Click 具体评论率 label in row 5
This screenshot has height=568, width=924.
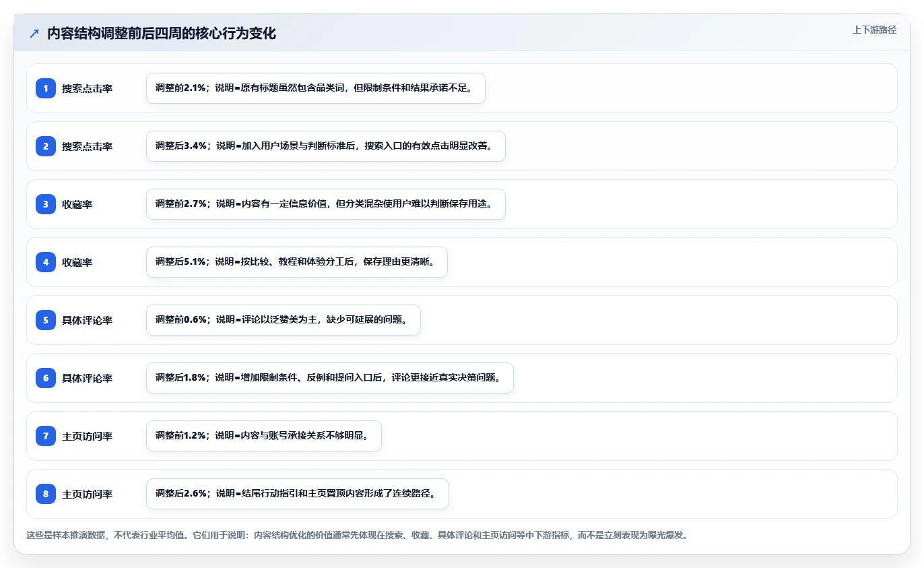88,320
